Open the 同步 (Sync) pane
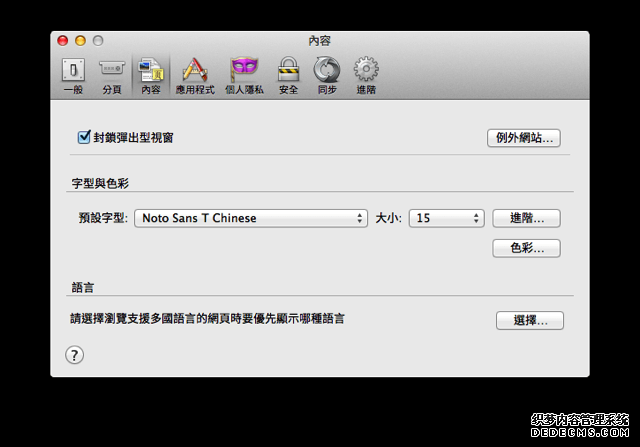Viewport: 640px width, 447px height. pos(327,76)
